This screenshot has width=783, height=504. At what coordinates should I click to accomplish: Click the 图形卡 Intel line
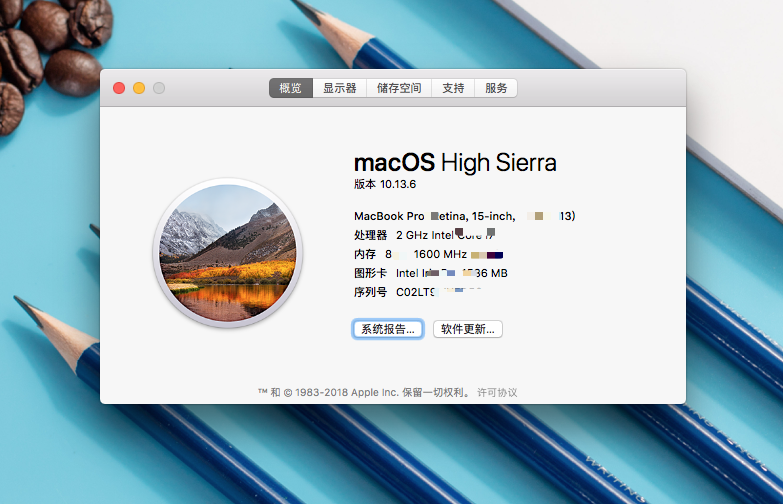click(x=431, y=273)
